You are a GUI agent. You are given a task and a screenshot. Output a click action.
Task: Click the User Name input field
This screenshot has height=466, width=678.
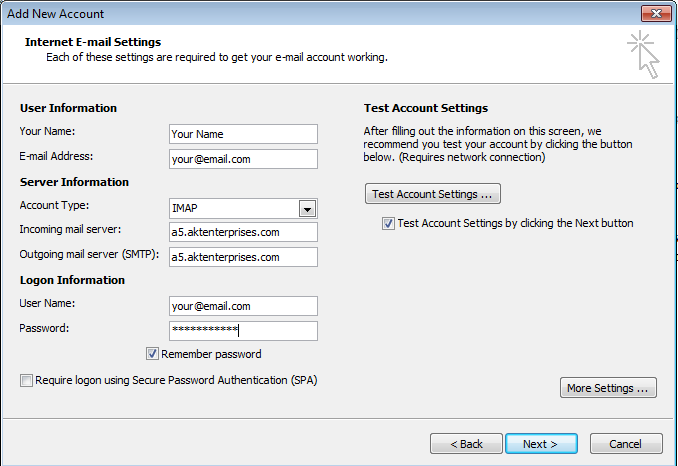pos(243,306)
